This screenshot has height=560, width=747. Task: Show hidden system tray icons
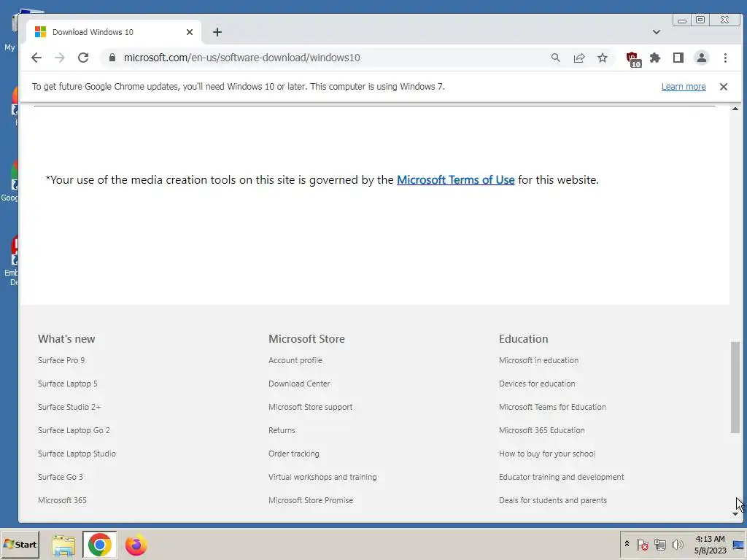click(627, 544)
